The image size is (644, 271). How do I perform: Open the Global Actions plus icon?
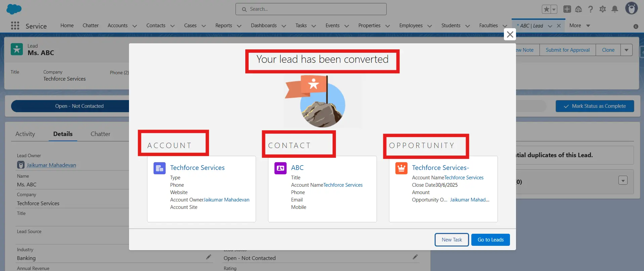tap(567, 9)
